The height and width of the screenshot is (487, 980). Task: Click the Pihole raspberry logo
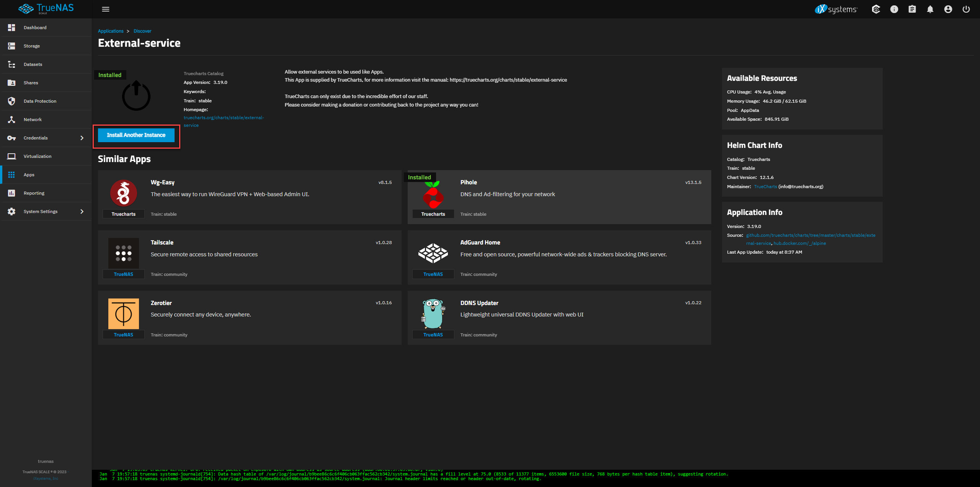433,194
